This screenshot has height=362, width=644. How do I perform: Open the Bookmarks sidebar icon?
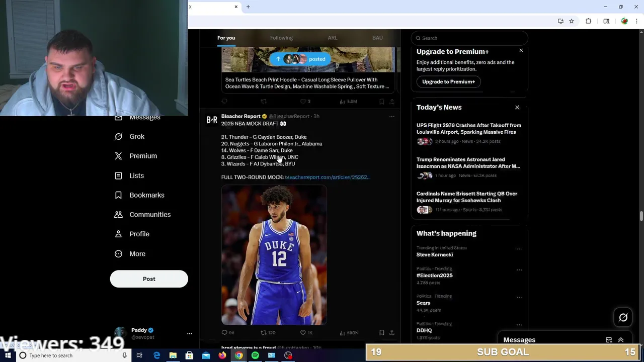pyautogui.click(x=118, y=195)
